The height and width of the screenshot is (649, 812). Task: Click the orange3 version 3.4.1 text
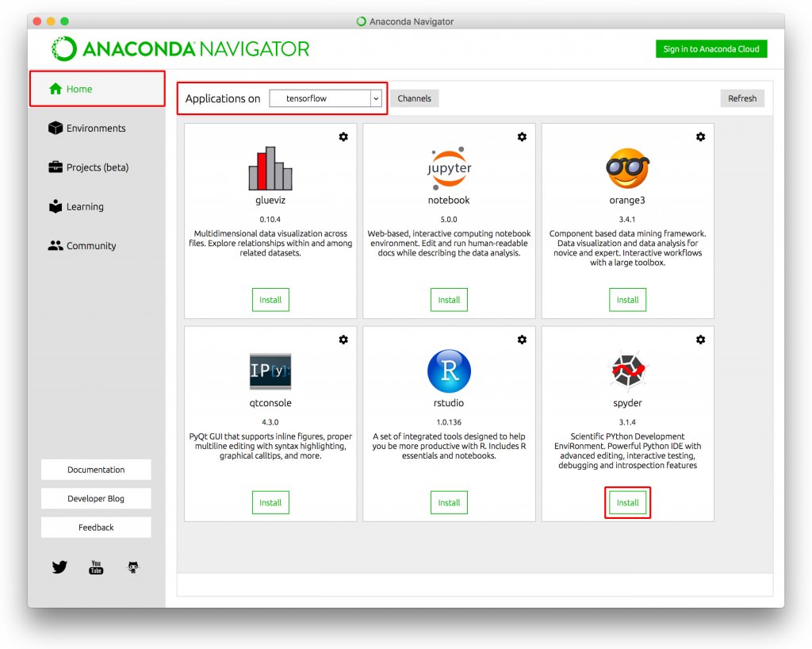click(x=628, y=219)
